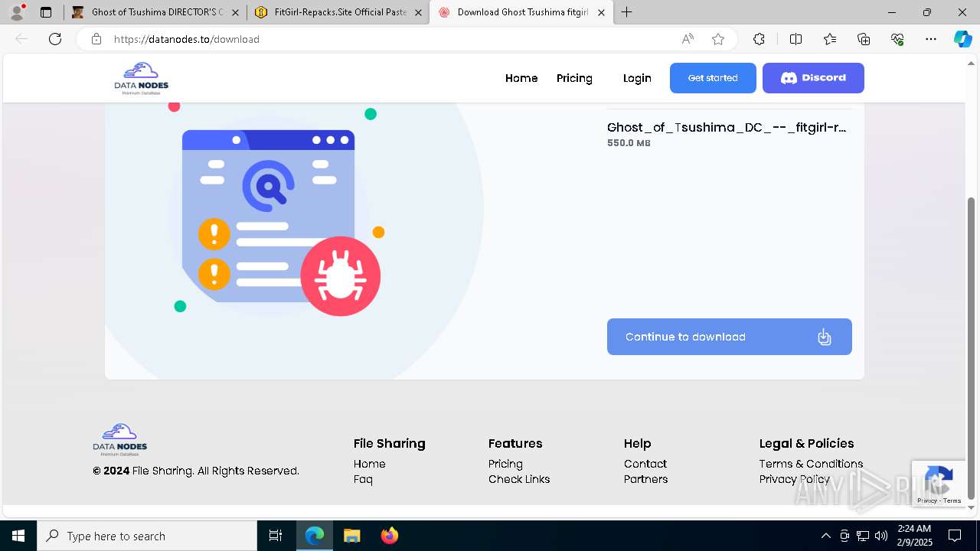Open the browser profile icon

click(17, 12)
